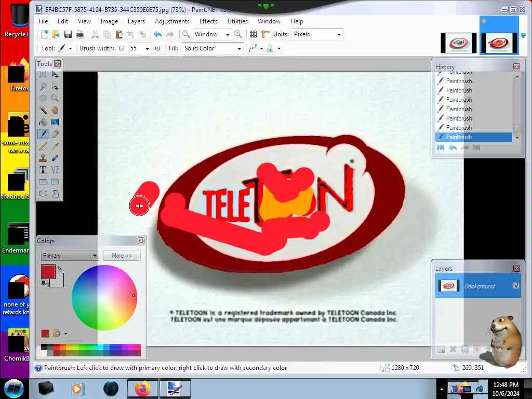This screenshot has height=399, width=532.
Task: Select the Ellipse Select tool
Action: [x=43, y=98]
